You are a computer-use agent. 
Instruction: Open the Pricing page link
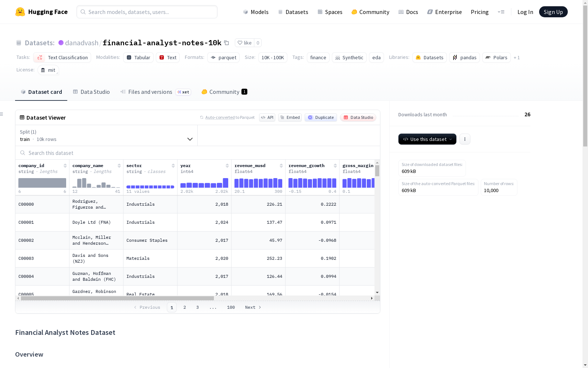coord(480,12)
